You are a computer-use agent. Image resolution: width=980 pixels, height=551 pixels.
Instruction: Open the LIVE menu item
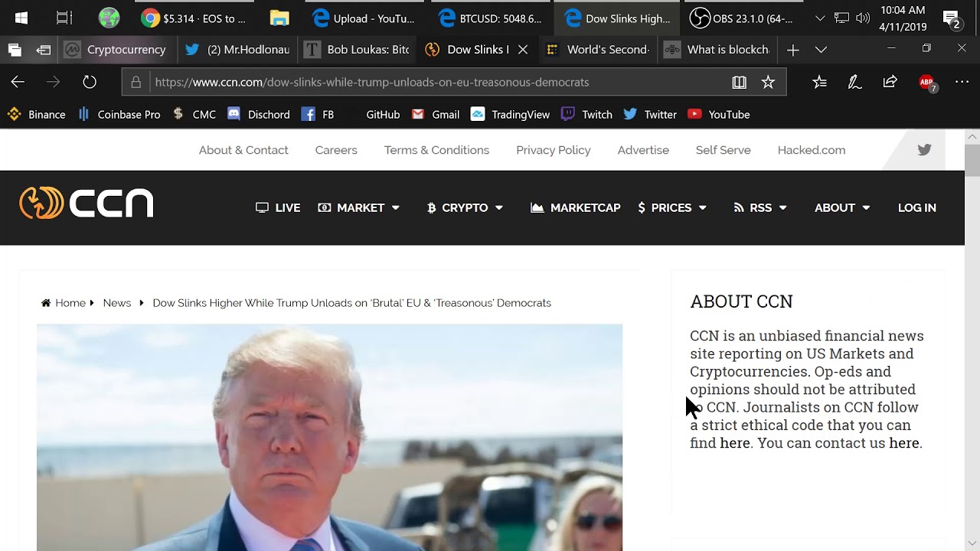coord(278,207)
